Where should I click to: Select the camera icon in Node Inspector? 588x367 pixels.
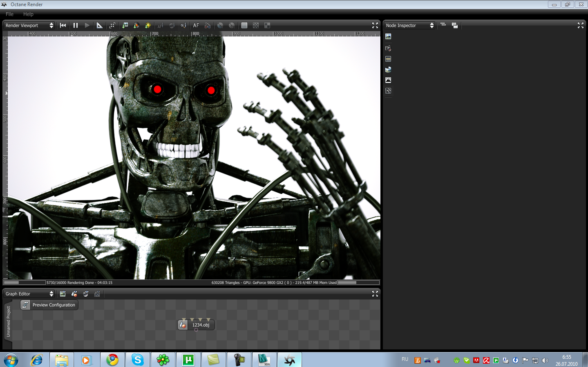tap(388, 48)
